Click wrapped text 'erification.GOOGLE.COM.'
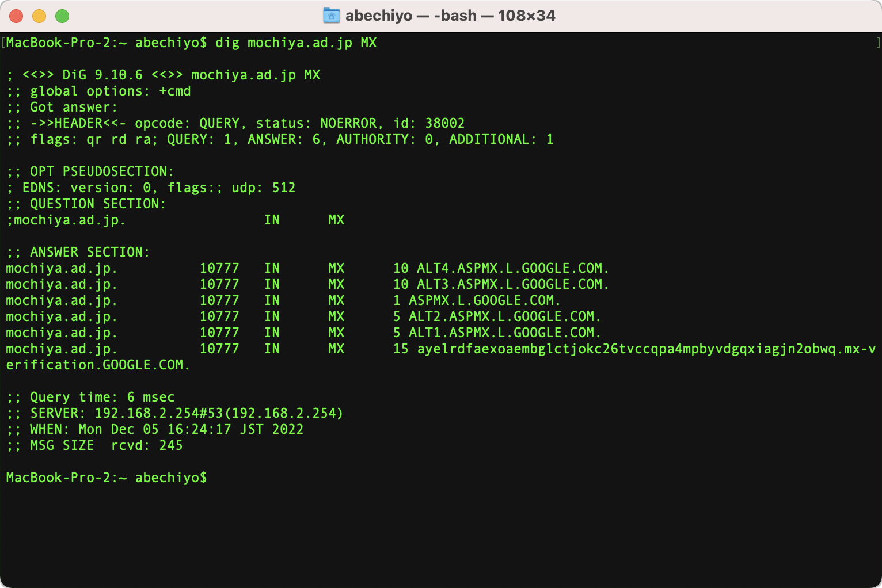This screenshot has height=588, width=882. [x=98, y=365]
